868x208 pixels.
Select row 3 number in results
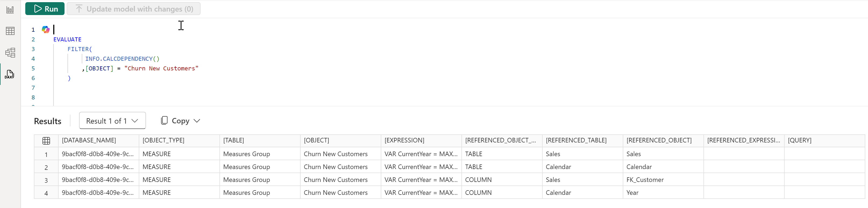tap(46, 180)
